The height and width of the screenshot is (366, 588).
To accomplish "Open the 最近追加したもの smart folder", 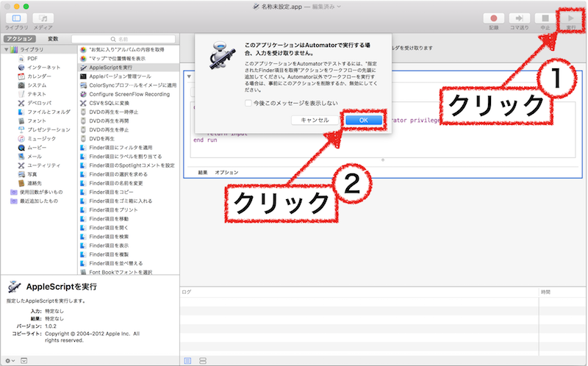I will click(x=35, y=201).
